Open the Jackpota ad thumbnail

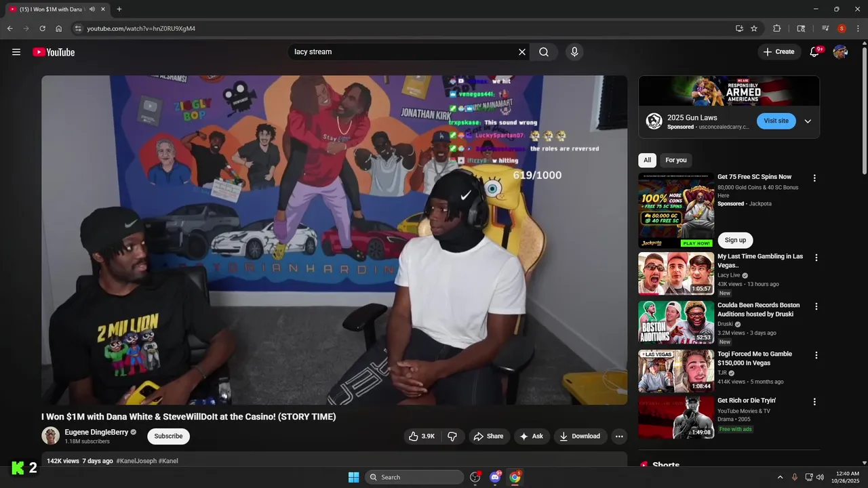tap(676, 210)
